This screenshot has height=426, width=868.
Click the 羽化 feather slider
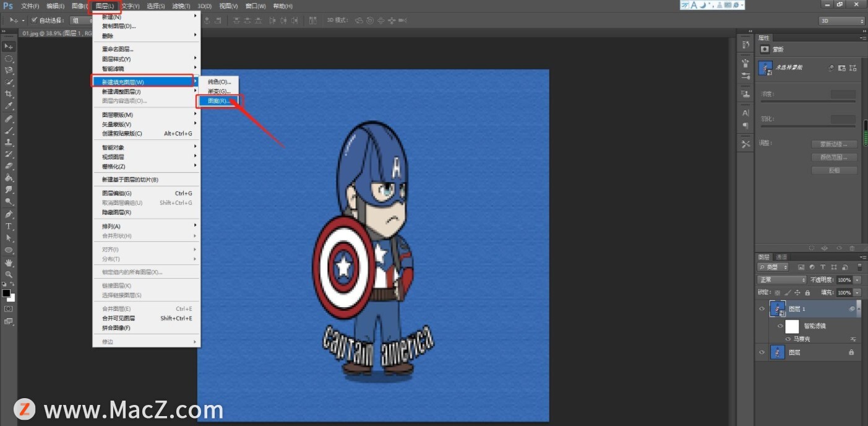pyautogui.click(x=807, y=126)
